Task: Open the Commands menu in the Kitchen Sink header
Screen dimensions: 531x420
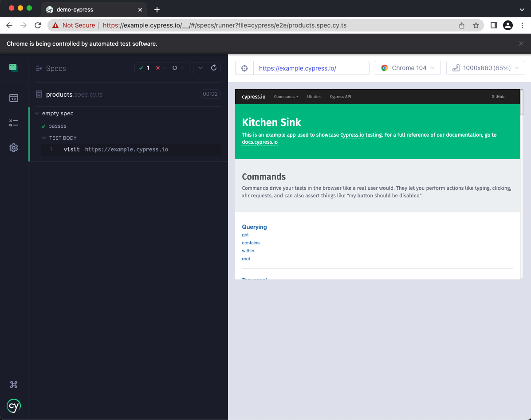Action: (286, 97)
